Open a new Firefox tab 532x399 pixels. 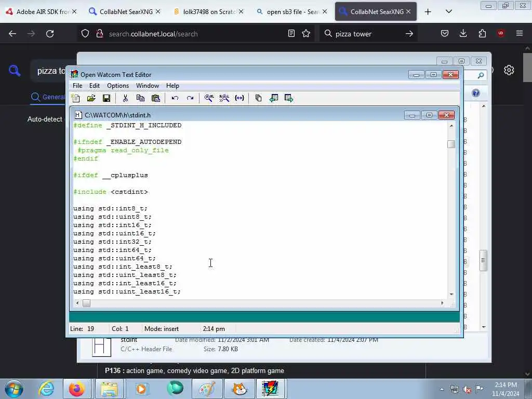click(x=428, y=12)
